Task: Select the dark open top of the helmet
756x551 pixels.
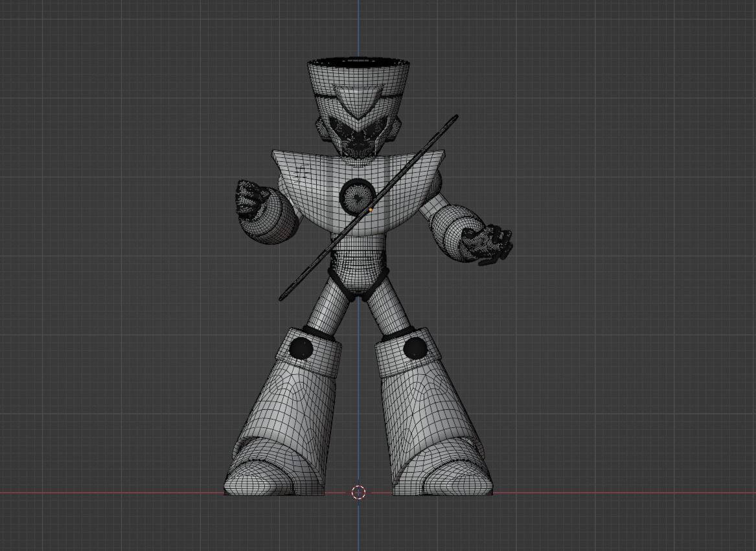Action: [359, 62]
